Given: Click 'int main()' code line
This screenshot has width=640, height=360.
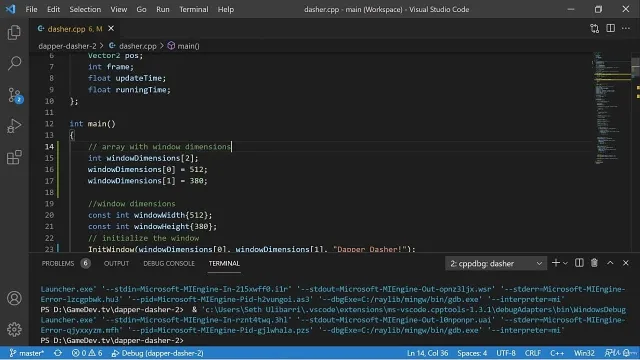Looking at the screenshot, I should [92, 124].
